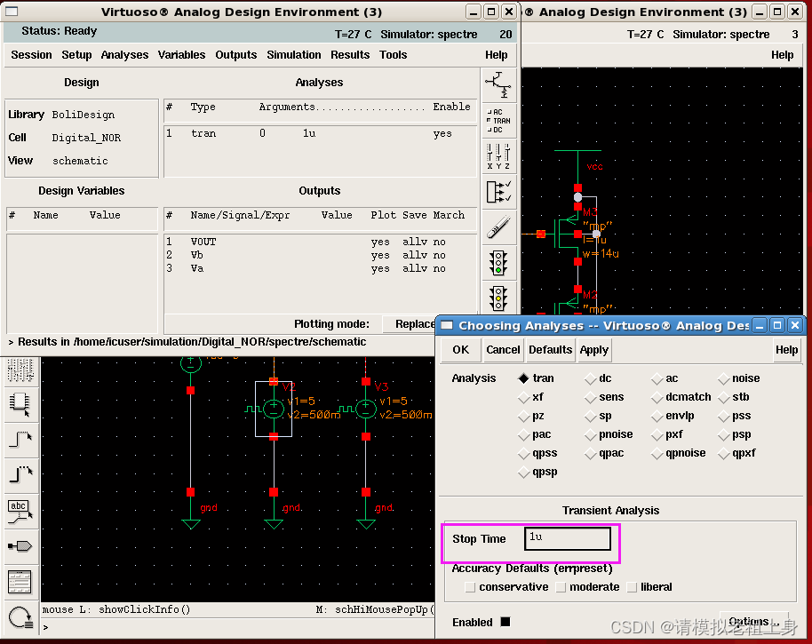The image size is (812, 644).
Task: Click the yellow traffic light Stop icon
Action: (x=499, y=298)
